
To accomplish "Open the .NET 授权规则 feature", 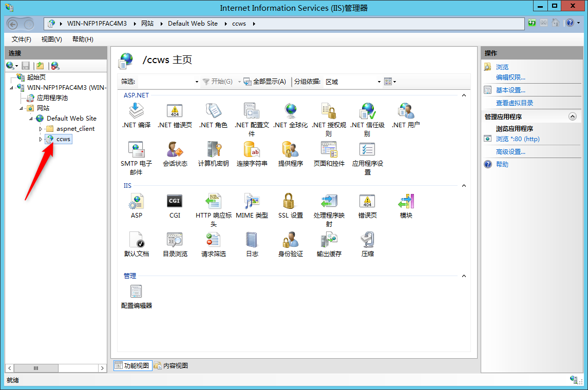I will 329,120.
